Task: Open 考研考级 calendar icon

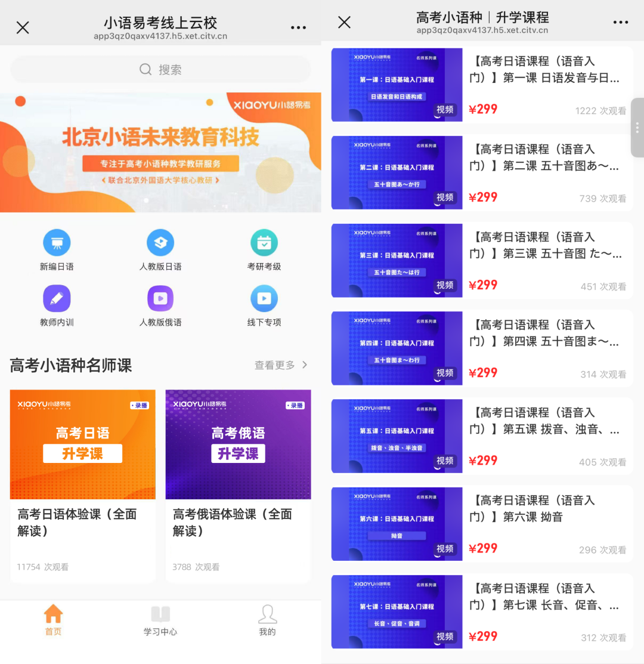Action: click(264, 243)
